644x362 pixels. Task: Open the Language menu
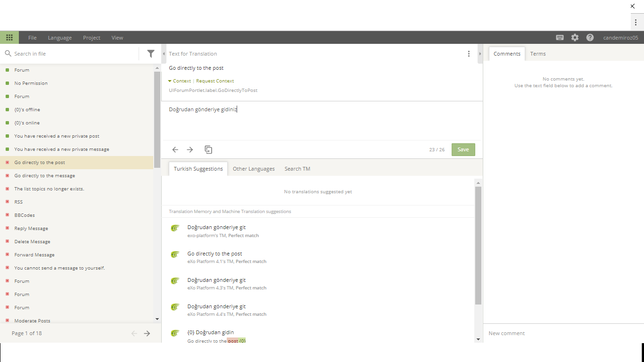click(60, 38)
